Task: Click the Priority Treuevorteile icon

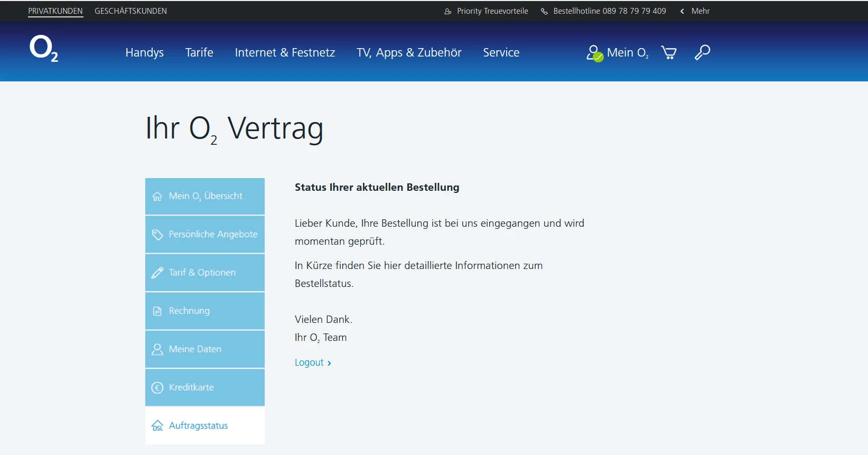Action: click(448, 11)
